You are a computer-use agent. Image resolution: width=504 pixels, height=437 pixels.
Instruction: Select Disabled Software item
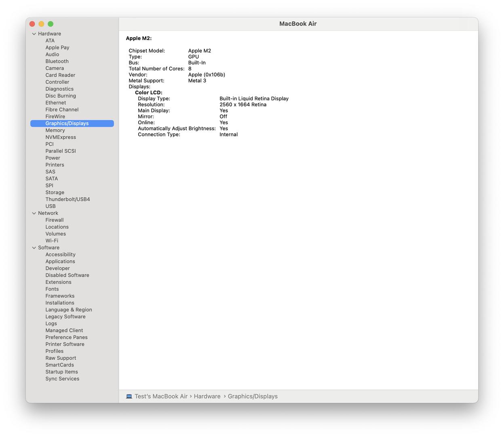pyautogui.click(x=67, y=275)
